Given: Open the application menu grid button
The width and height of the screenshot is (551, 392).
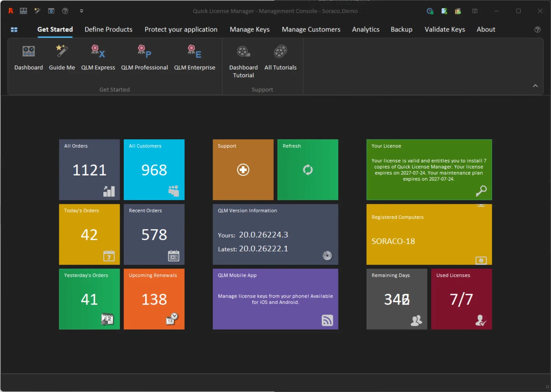Looking at the screenshot, I should pos(14,30).
